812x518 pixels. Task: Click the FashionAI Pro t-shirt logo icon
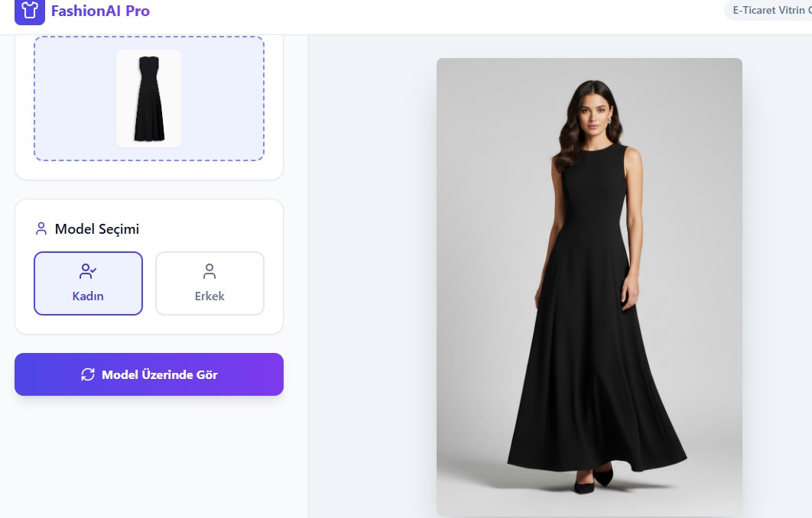click(30, 11)
